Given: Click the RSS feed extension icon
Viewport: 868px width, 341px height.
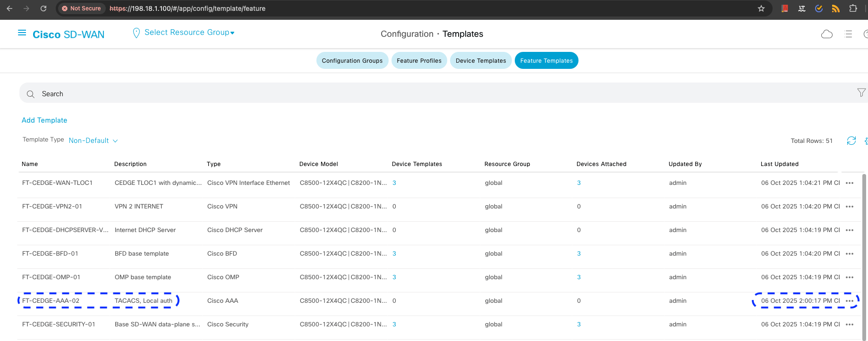Looking at the screenshot, I should (836, 8).
